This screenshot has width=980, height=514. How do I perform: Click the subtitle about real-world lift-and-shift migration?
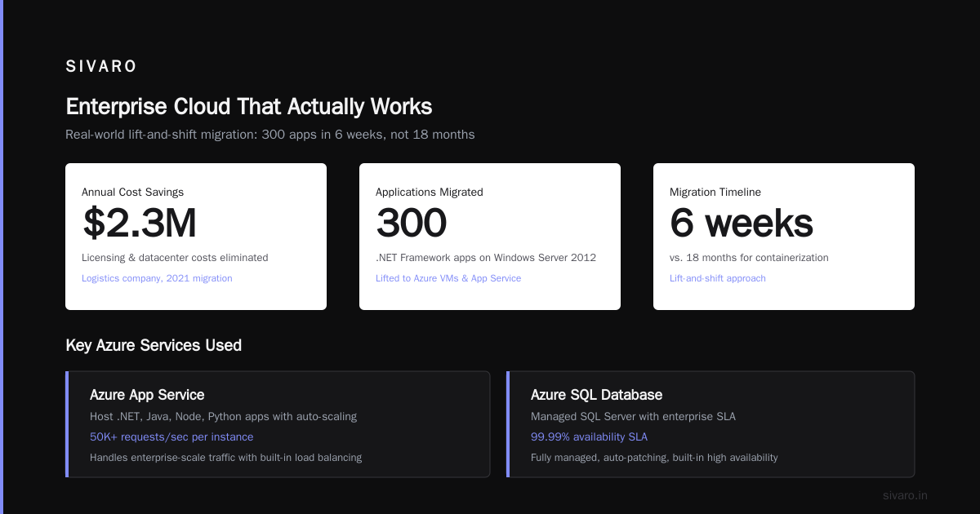pos(269,134)
